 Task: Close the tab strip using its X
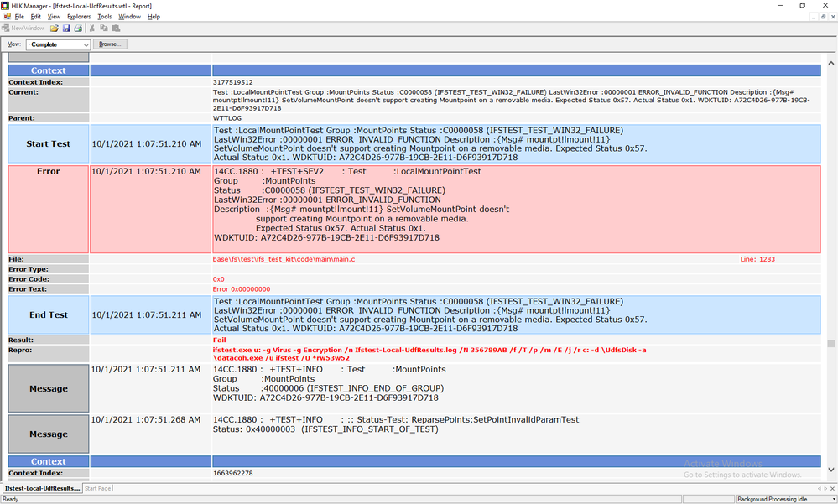click(x=832, y=489)
